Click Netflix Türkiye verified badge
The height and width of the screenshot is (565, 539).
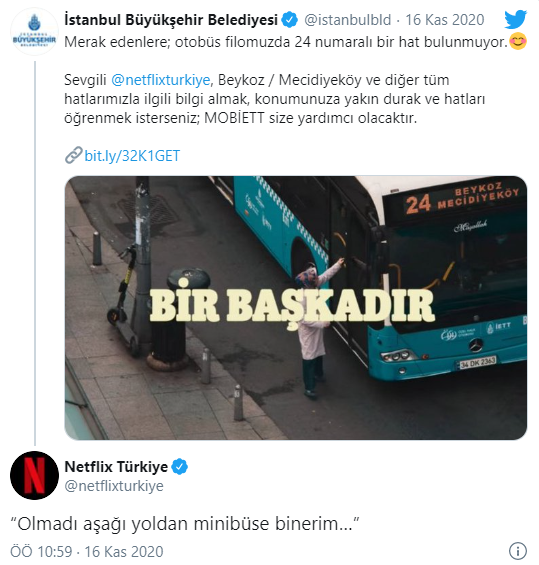pos(179,467)
